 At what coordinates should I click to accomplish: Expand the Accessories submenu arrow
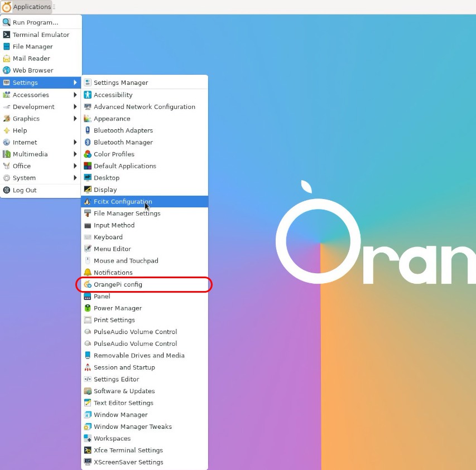75,95
